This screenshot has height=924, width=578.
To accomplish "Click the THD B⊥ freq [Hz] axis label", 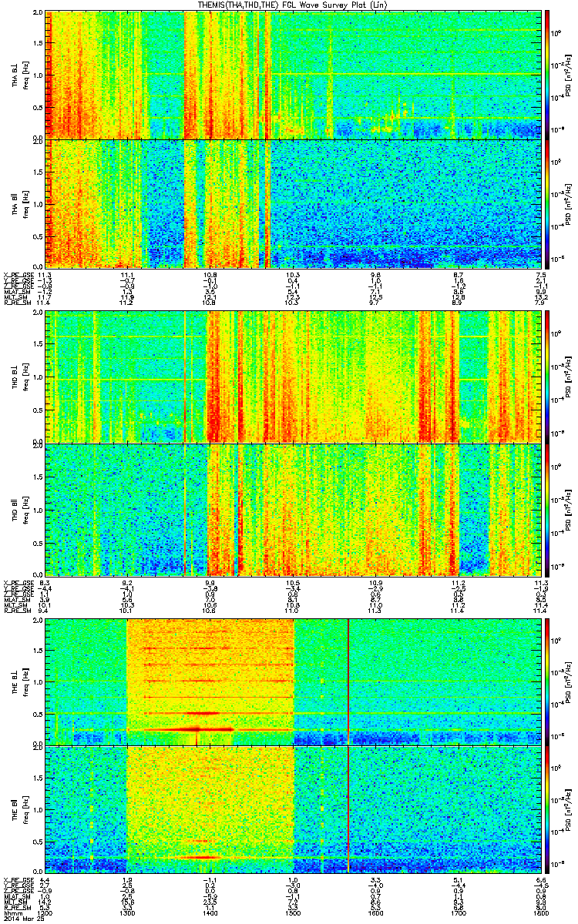I will pos(25,377).
